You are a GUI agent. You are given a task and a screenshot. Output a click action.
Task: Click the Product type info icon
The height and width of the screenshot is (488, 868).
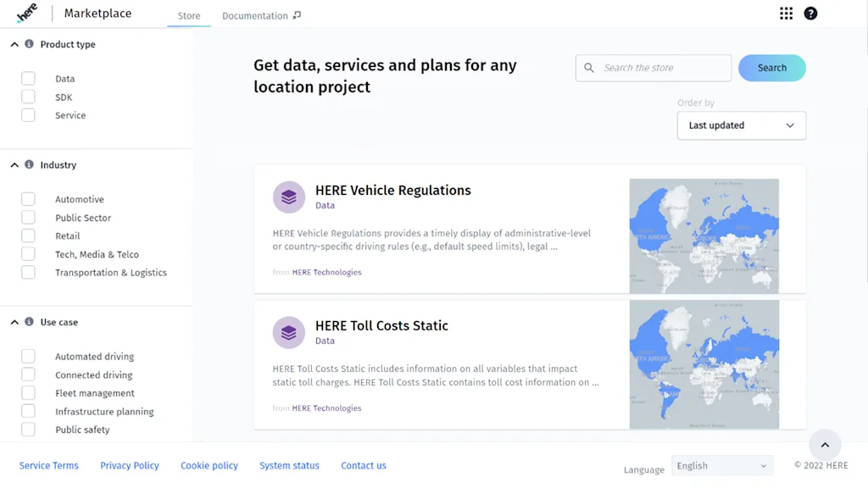click(x=29, y=44)
